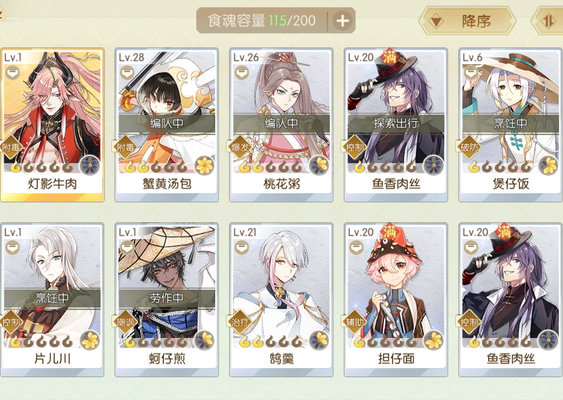Click the flower emblem on 片儿川 card
This screenshot has width=563, height=400.
[90, 340]
